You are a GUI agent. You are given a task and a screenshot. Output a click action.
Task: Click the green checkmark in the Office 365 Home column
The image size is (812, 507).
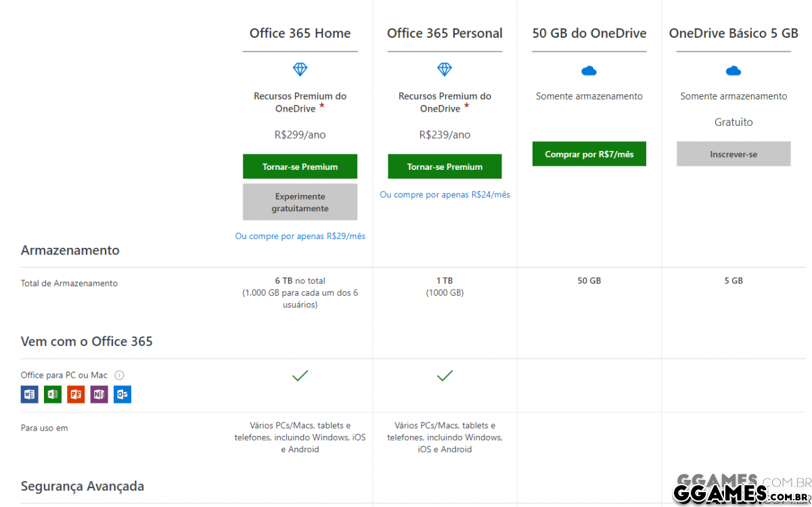point(300,376)
